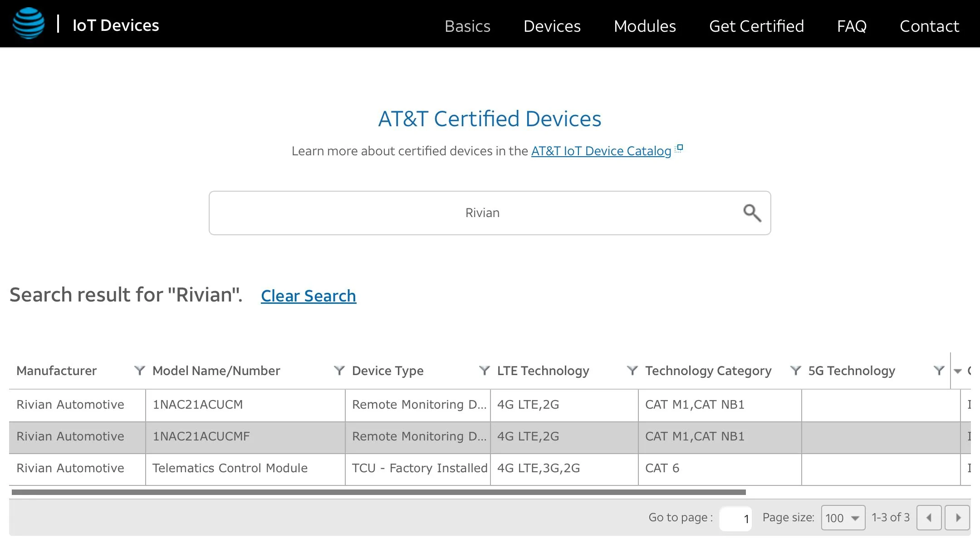The image size is (980, 539).
Task: Click the Clear Search link
Action: click(309, 296)
